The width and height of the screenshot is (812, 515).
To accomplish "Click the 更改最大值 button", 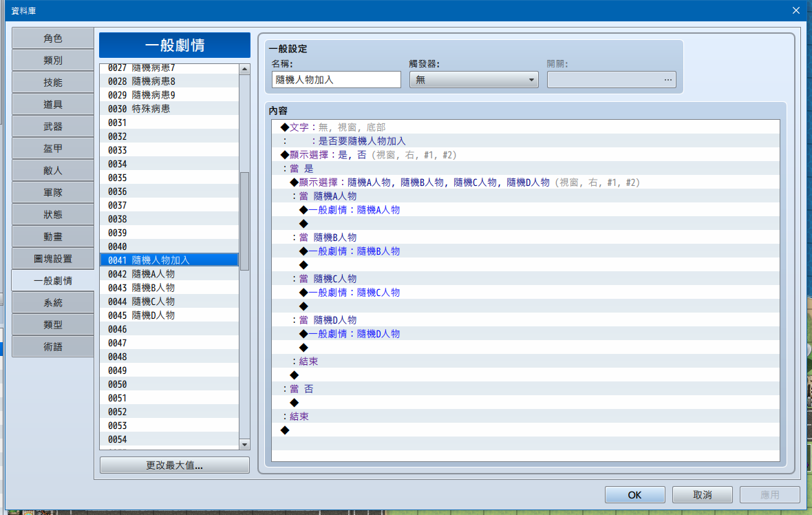I will 175,465.
